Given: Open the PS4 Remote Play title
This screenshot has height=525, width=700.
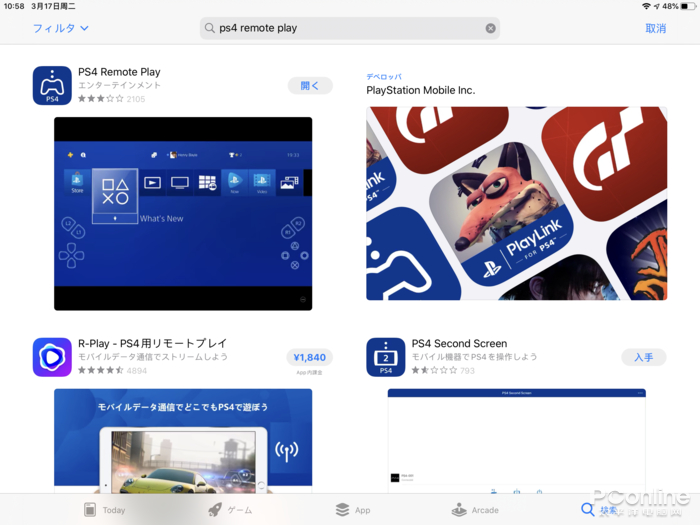Looking at the screenshot, I should tap(119, 72).
